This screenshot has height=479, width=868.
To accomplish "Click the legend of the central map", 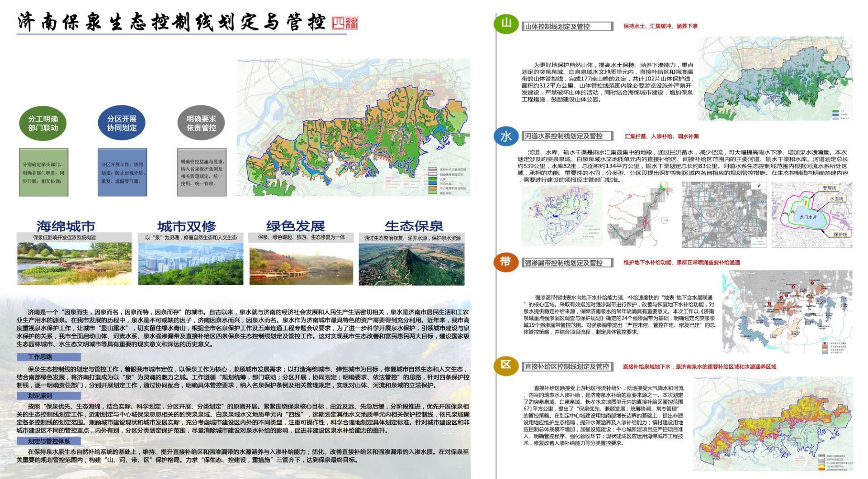I will [x=447, y=182].
